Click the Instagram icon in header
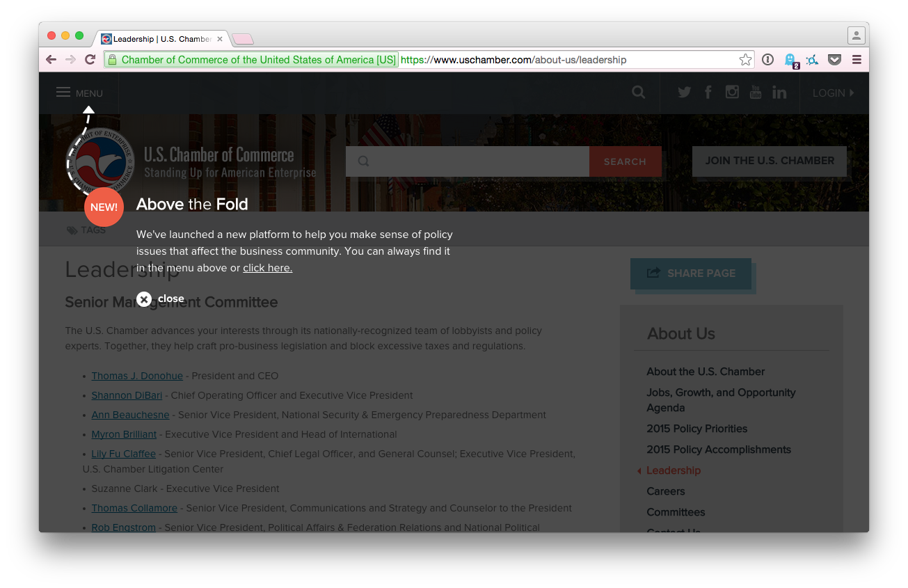This screenshot has width=908, height=588. (732, 93)
